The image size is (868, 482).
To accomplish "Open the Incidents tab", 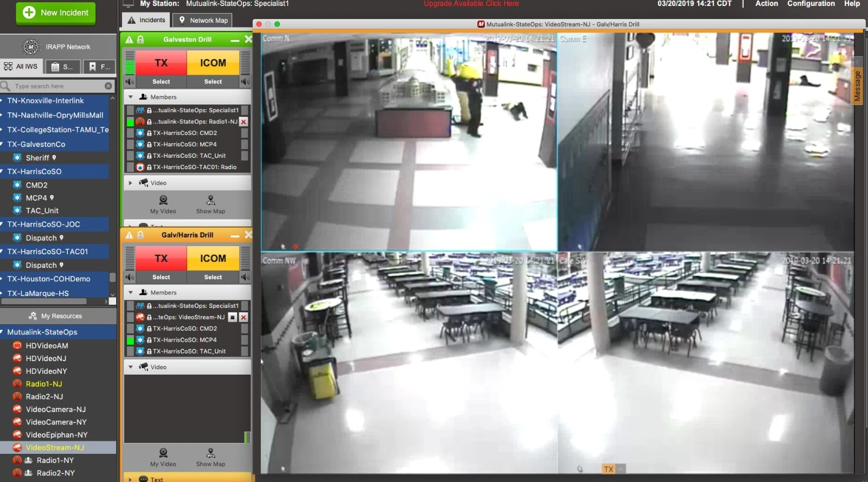I will (x=146, y=20).
